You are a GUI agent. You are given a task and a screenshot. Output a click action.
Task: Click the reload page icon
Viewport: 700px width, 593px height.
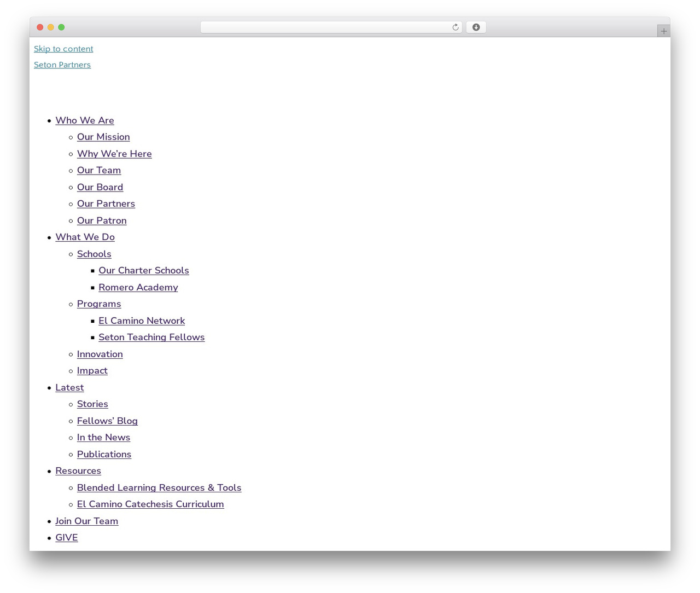tap(455, 27)
